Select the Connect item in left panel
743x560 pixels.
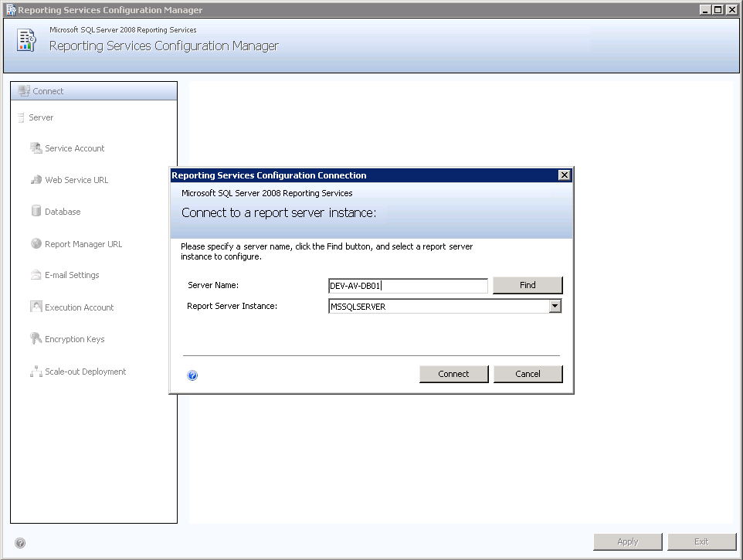(x=48, y=91)
